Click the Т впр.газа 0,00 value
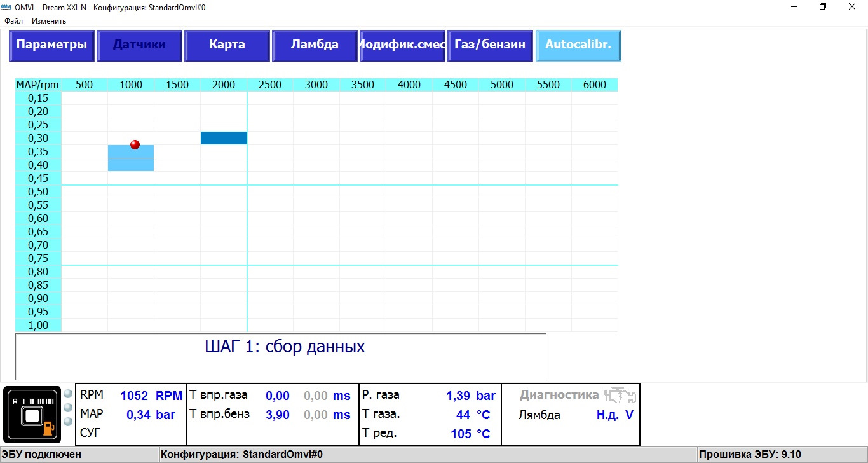Viewport: 868px width, 463px height. [x=277, y=396]
